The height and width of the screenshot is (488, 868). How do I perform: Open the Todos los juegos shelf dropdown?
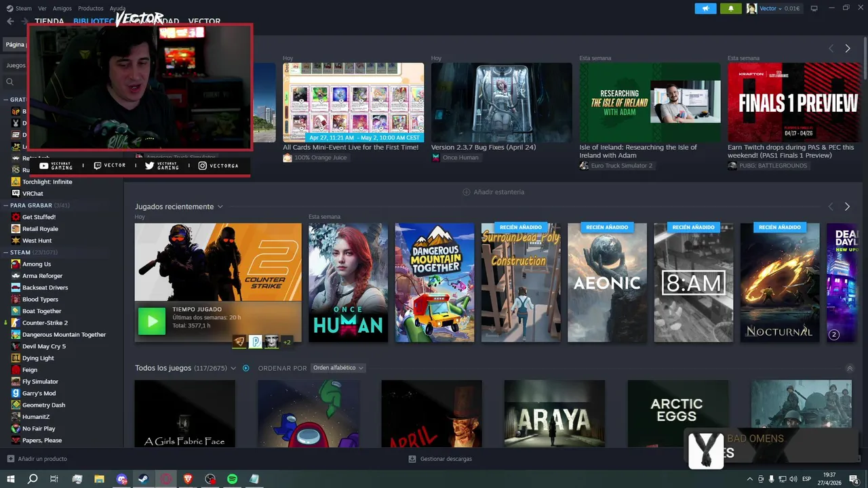pyautogui.click(x=233, y=368)
